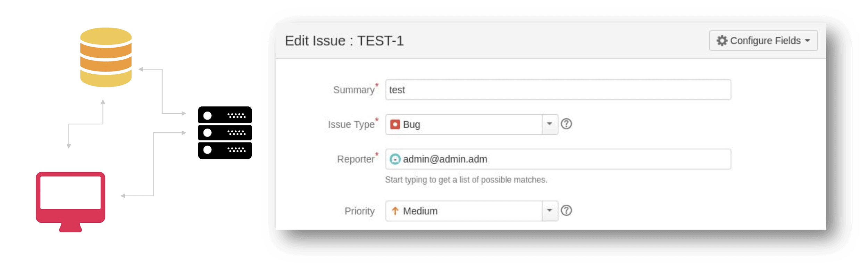Click the hint text below Reporter
Screen dimensions: 868x263
pyautogui.click(x=466, y=180)
